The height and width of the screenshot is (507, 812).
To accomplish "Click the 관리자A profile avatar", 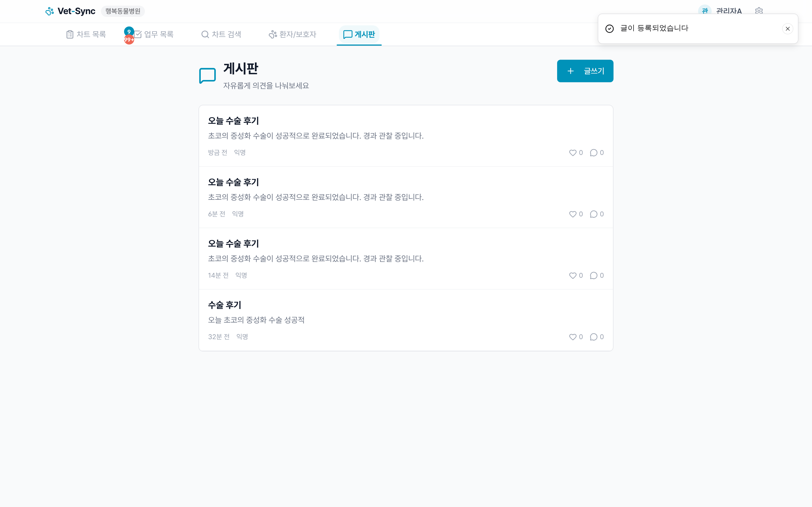I will click(705, 11).
